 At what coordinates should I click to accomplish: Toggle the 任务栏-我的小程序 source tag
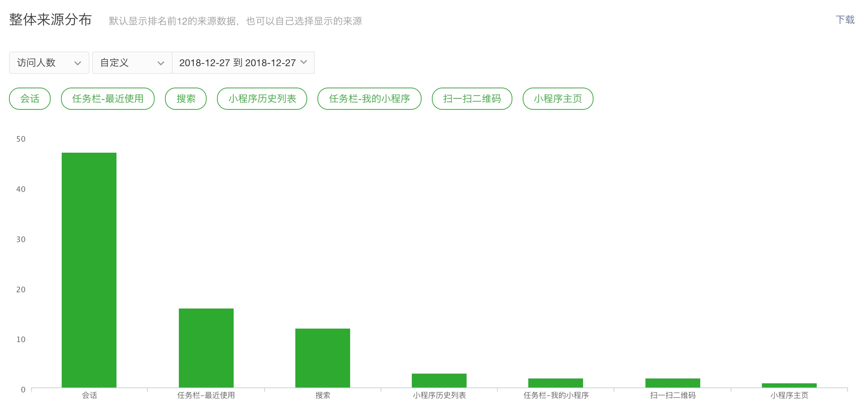pyautogui.click(x=370, y=99)
